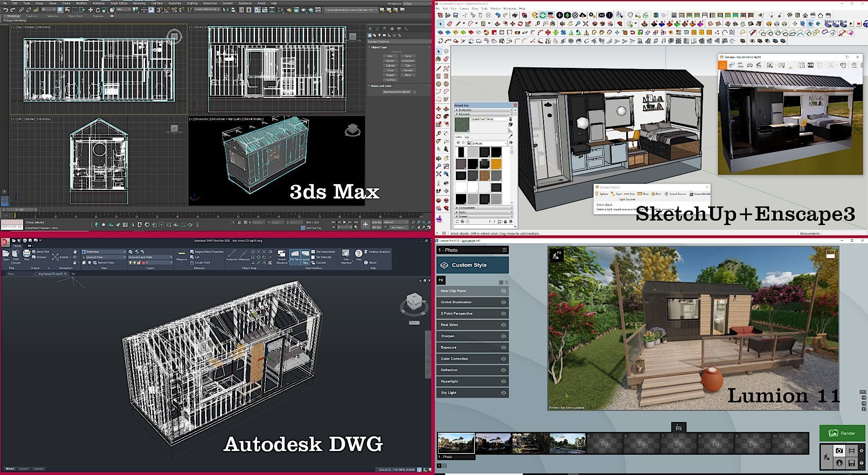This screenshot has height=475, width=868.
Task: Toggle visibility of Sky Light effect
Action: pyautogui.click(x=503, y=393)
